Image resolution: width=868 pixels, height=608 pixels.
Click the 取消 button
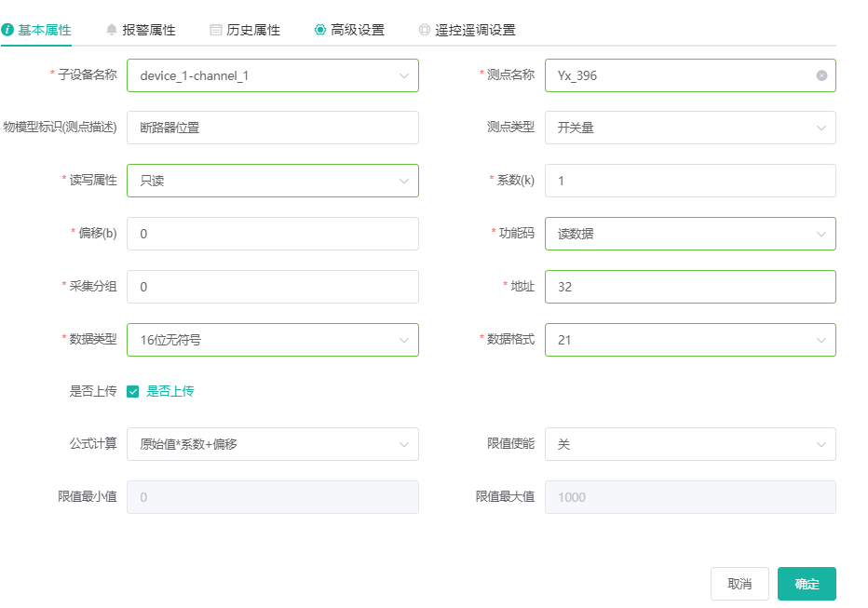click(x=739, y=584)
